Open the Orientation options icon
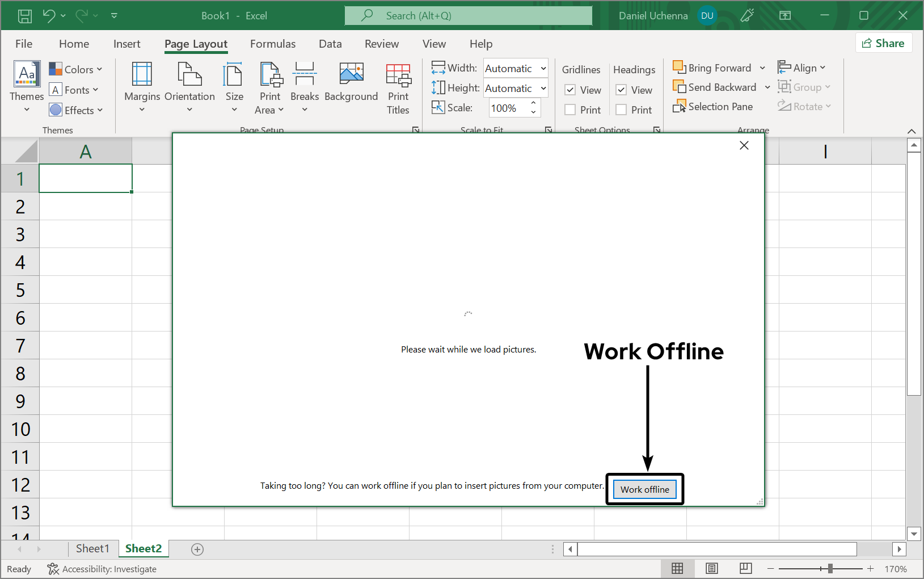Image resolution: width=924 pixels, height=579 pixels. pyautogui.click(x=189, y=75)
